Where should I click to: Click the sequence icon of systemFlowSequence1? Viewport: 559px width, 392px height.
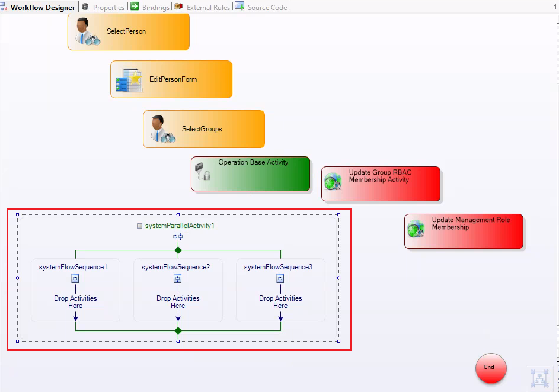(x=75, y=278)
